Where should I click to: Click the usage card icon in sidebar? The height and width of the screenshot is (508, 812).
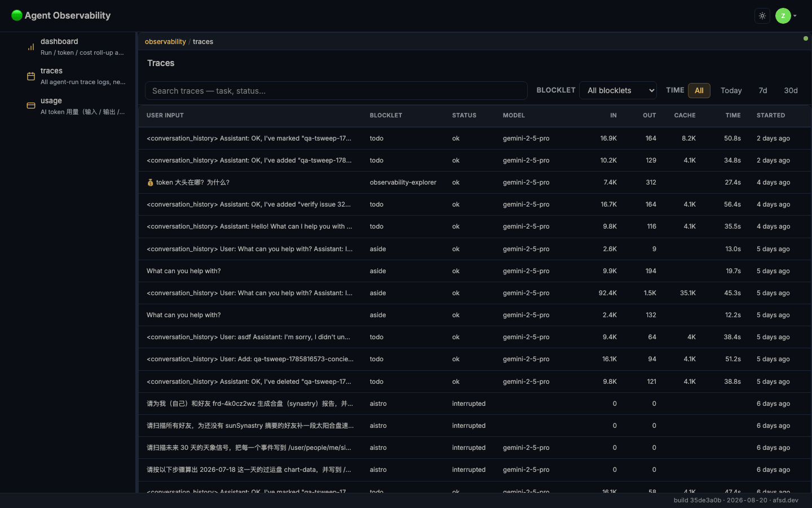pos(31,106)
